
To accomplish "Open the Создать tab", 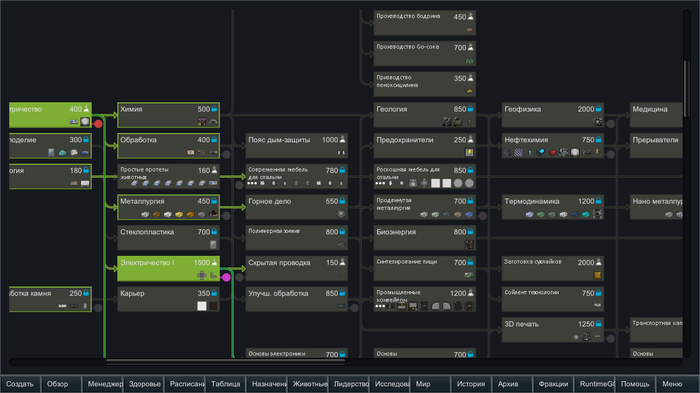I will [20, 384].
